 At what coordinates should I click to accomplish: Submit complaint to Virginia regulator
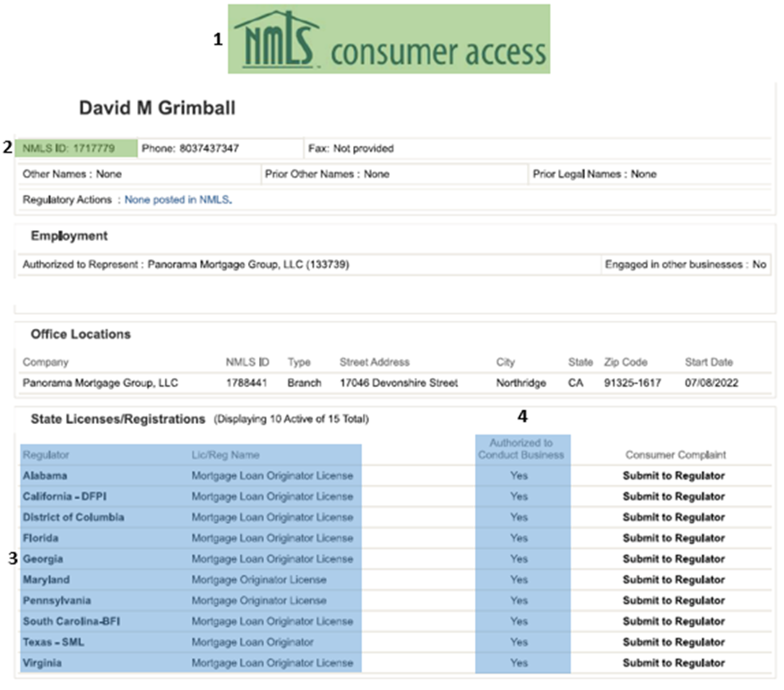coord(674,663)
